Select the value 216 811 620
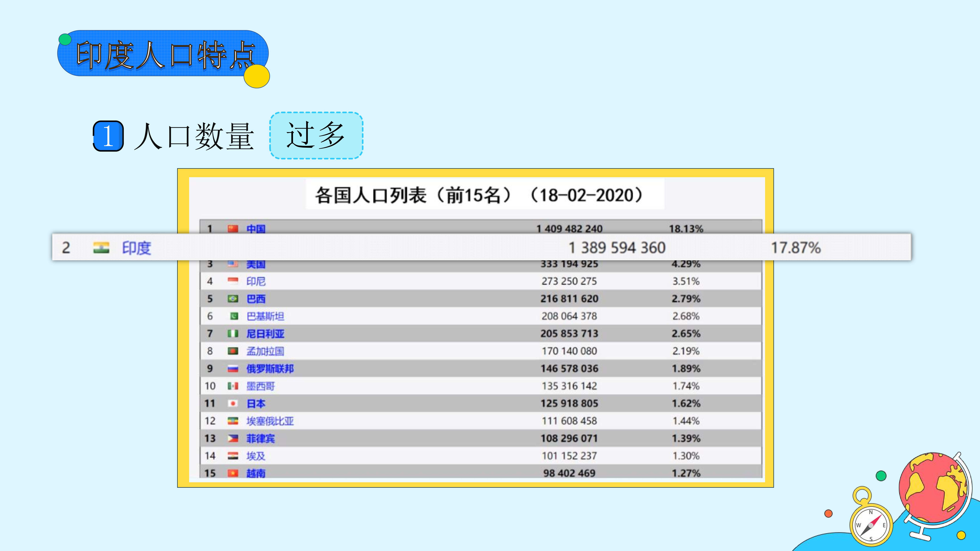Viewport: 980px width, 551px height. pyautogui.click(x=569, y=299)
